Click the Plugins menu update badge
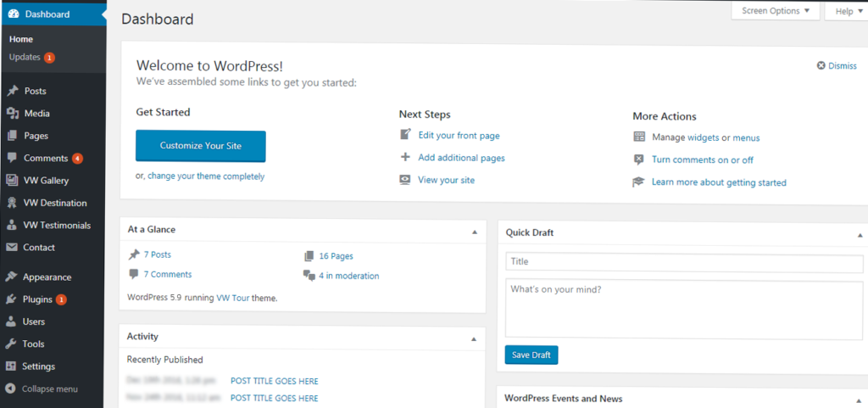 coord(61,299)
